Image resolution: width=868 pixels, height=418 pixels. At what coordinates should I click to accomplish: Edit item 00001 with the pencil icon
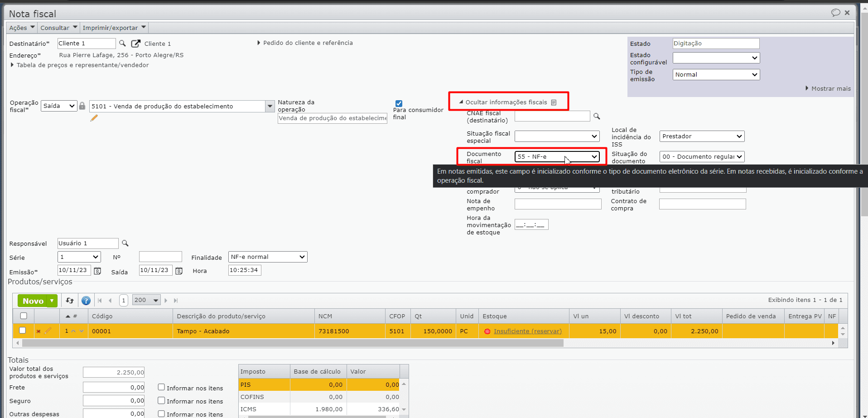point(48,331)
